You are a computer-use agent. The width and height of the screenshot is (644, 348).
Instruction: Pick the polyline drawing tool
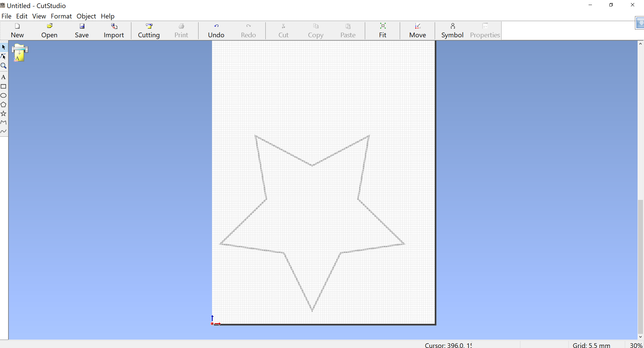(x=4, y=123)
